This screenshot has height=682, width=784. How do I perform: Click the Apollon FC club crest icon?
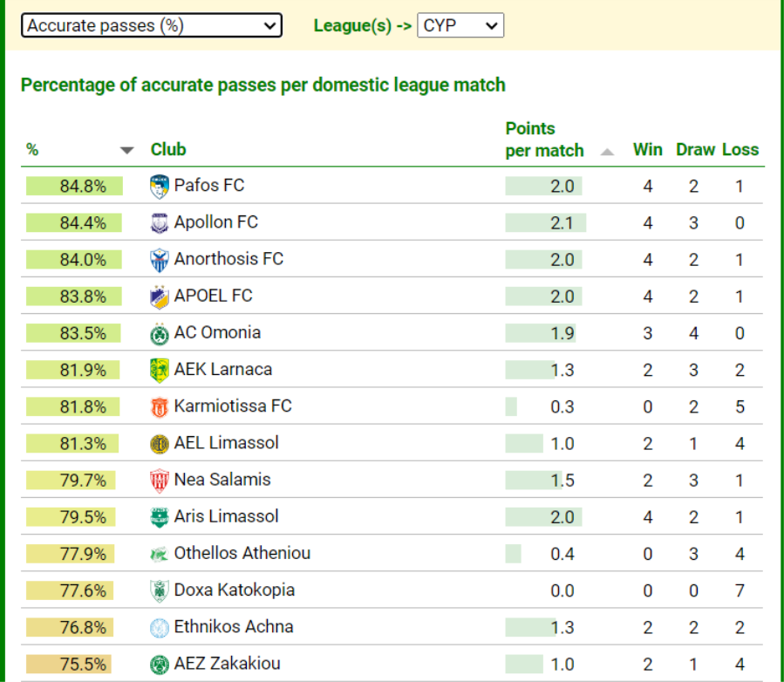tap(159, 223)
